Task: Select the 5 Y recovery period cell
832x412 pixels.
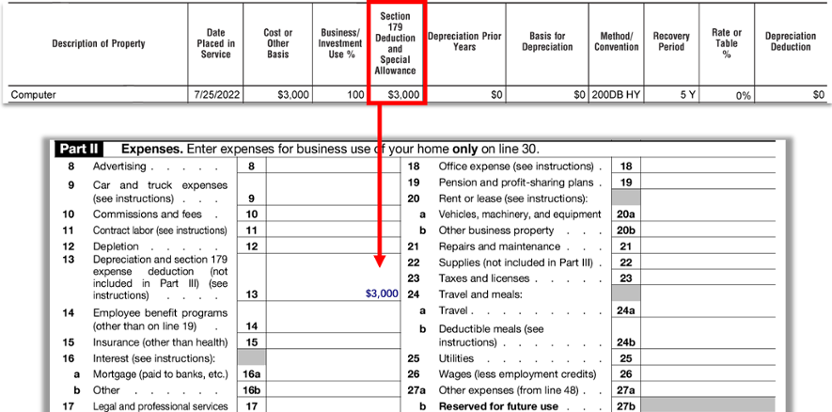Action: [671, 95]
